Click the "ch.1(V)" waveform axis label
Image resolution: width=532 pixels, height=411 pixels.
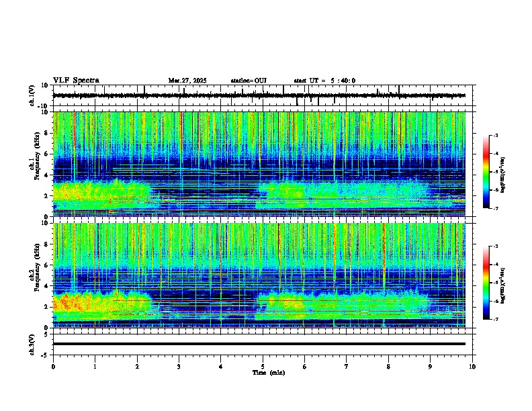click(32, 95)
